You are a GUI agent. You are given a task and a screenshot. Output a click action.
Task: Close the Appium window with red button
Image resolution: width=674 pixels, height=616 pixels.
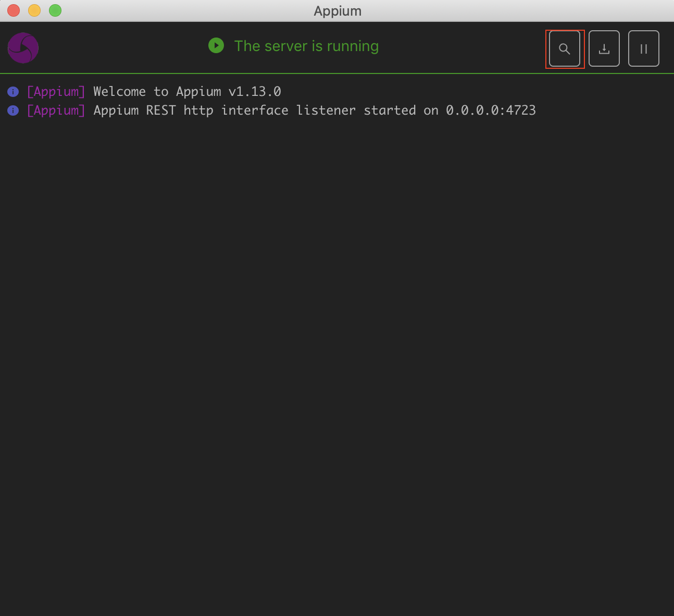[14, 10]
